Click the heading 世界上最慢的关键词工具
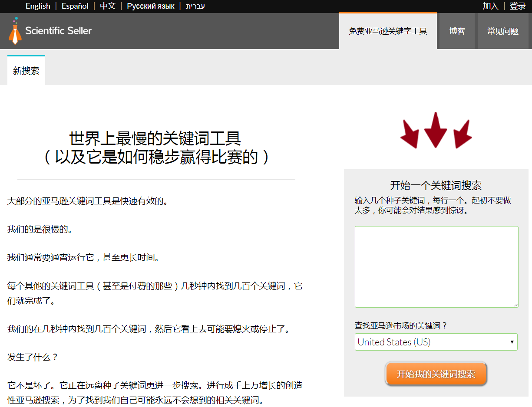 tap(155, 138)
